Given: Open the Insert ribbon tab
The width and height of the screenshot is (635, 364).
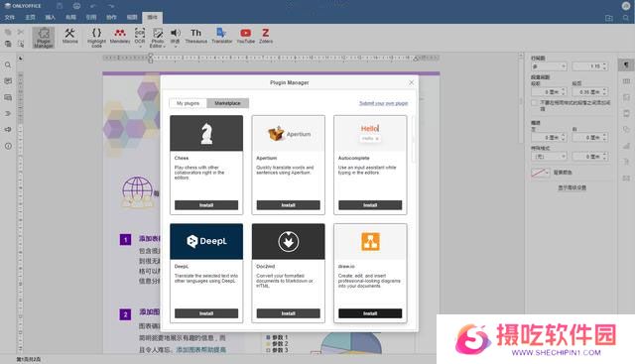Looking at the screenshot, I should tap(51, 18).
